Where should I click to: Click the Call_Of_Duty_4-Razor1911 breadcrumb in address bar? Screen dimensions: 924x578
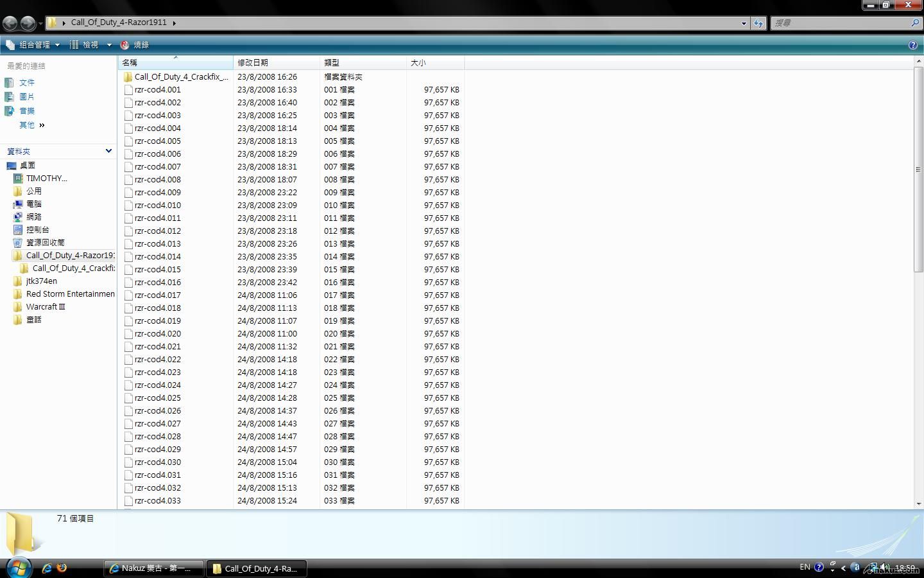tap(119, 22)
